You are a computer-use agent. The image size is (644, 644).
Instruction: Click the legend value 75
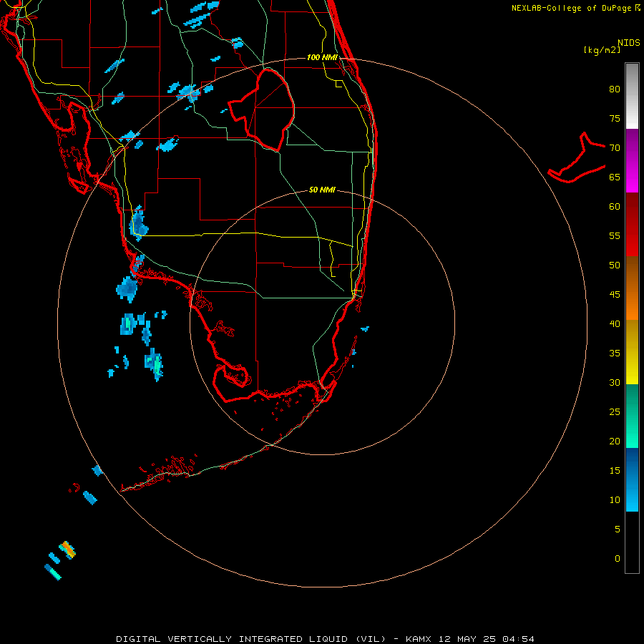click(x=615, y=119)
